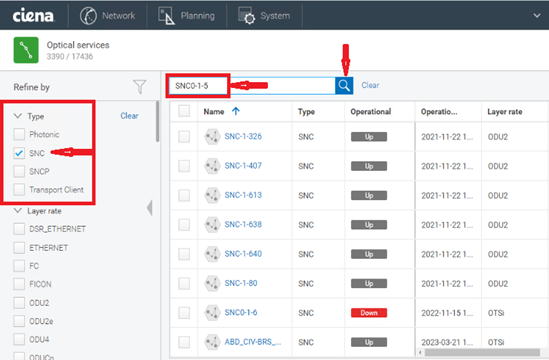Open the Planning menu
Screen dimensions: 549x360
(x=186, y=16)
